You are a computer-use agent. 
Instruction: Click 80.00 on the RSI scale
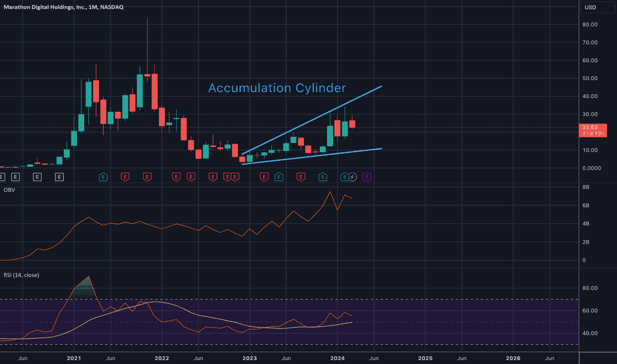590,288
